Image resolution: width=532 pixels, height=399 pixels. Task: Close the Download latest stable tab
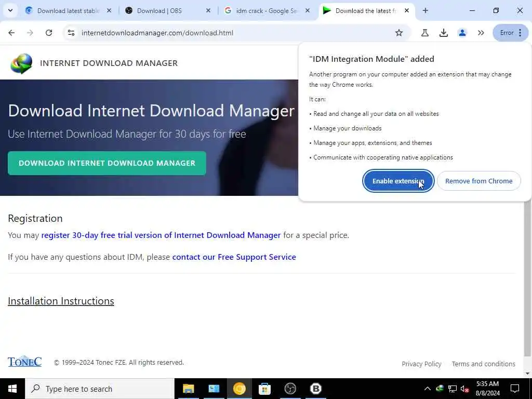point(109,10)
